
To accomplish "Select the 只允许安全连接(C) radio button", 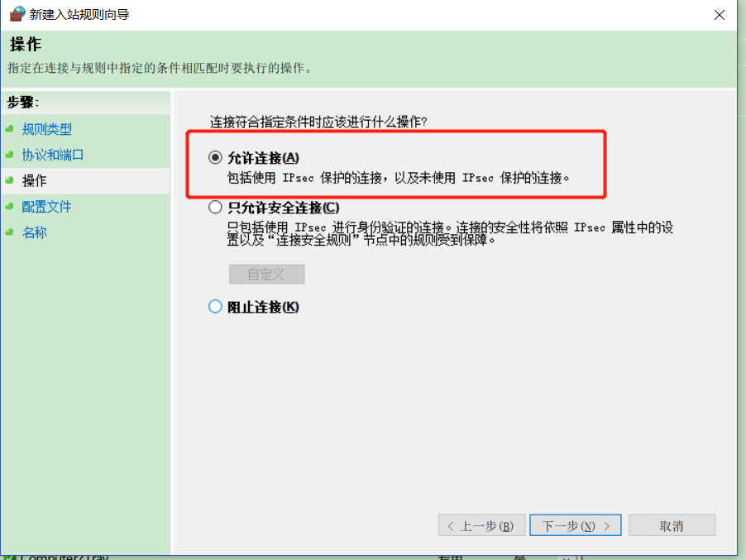I will [x=215, y=207].
